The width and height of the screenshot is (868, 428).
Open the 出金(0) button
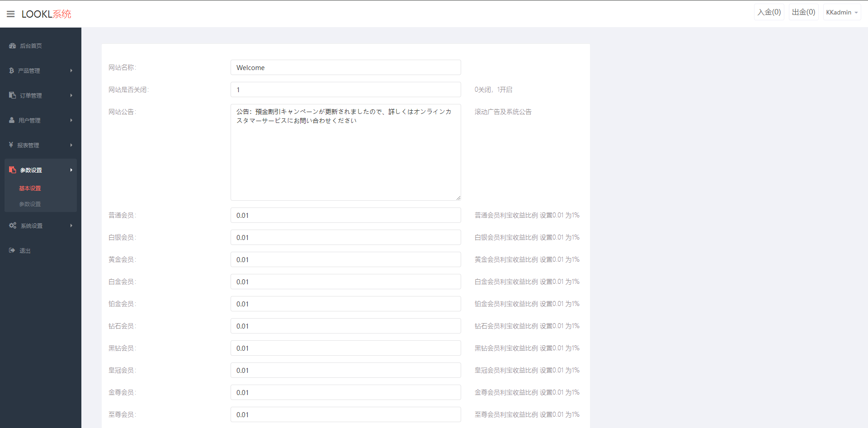click(803, 12)
